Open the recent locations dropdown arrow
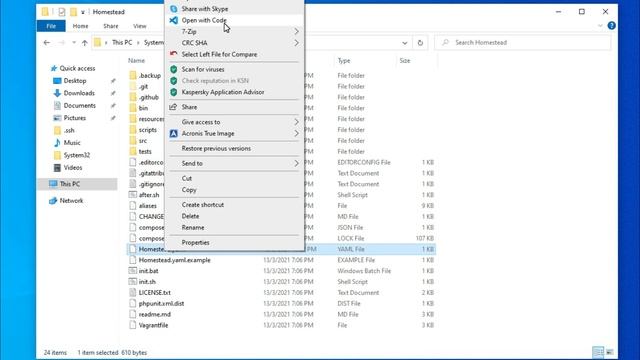The width and height of the screenshot is (640, 360). [x=74, y=42]
